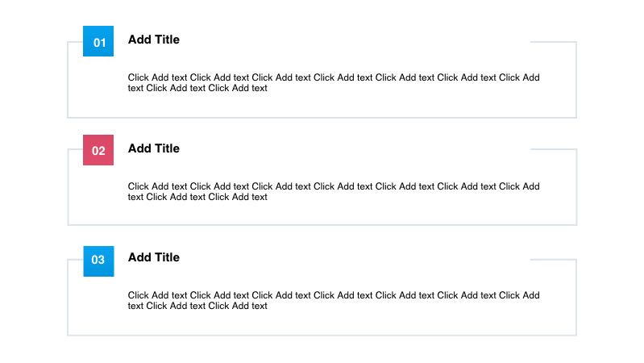Viewport: 644px width, 363px height.
Task: Select the bottom border of the 01 frame
Action: (322, 118)
